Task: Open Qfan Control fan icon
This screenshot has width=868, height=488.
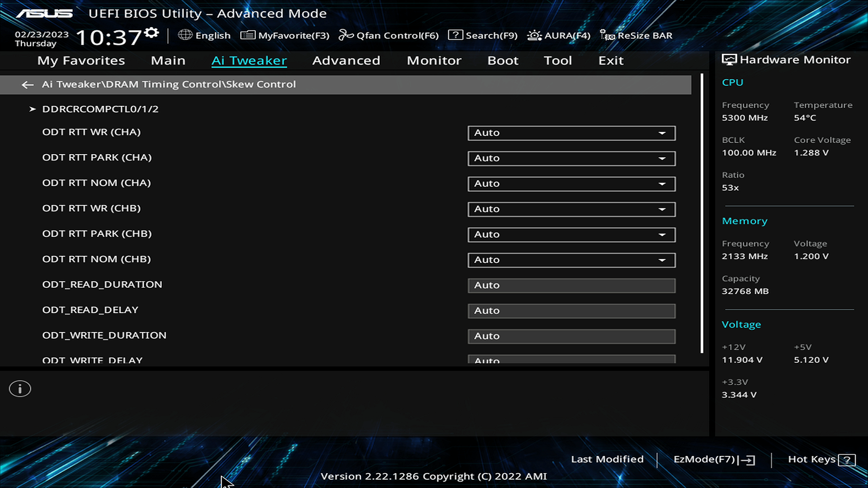Action: pos(346,35)
